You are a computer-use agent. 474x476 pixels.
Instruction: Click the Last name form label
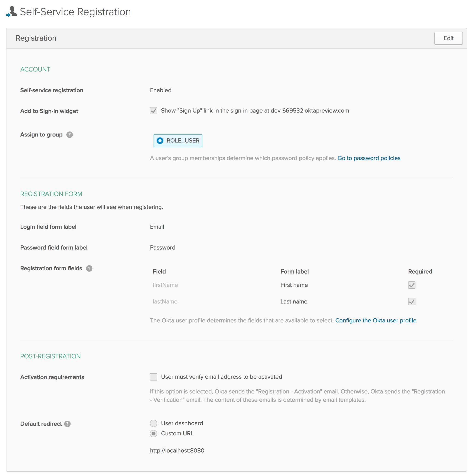point(294,302)
